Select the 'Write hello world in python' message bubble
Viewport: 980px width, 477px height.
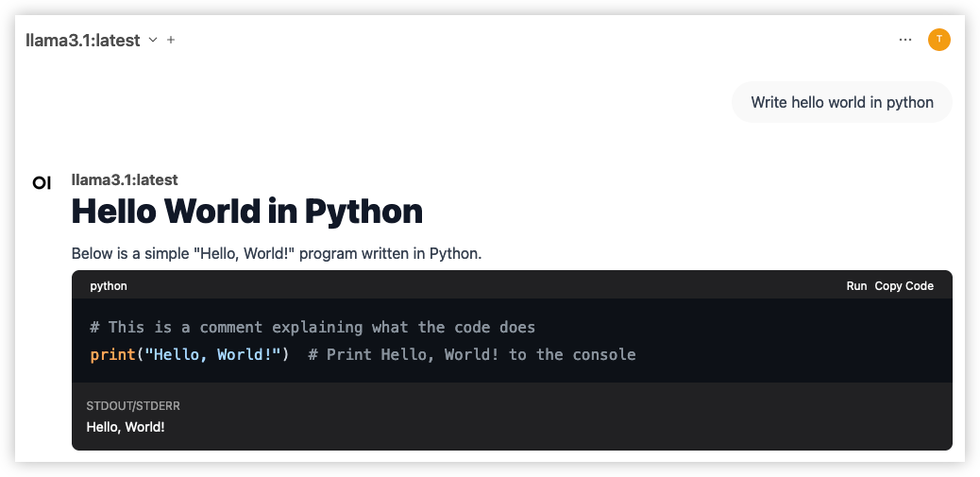click(x=842, y=102)
